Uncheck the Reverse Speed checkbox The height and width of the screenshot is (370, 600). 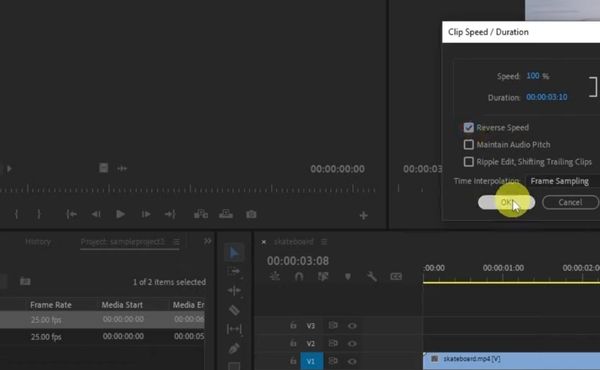click(x=469, y=127)
